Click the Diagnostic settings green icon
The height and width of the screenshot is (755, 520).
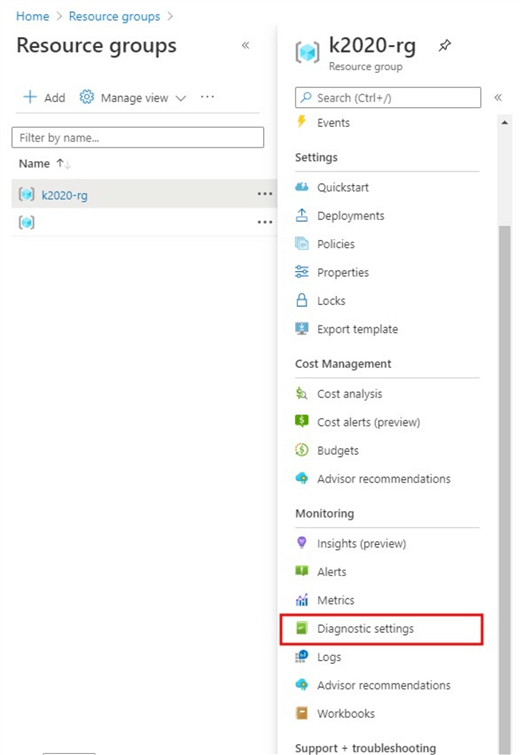[301, 628]
